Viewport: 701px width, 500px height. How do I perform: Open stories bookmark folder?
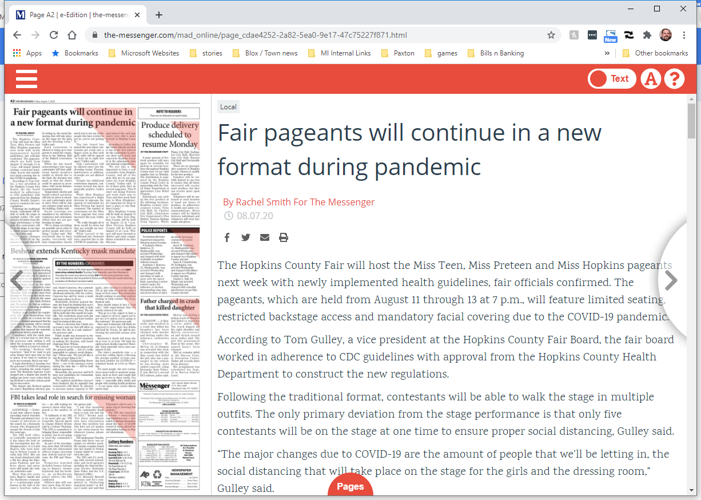click(x=206, y=53)
